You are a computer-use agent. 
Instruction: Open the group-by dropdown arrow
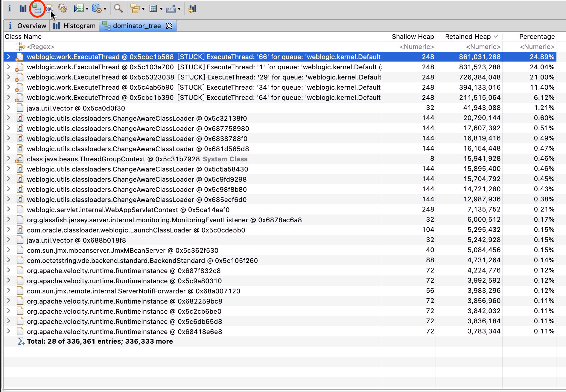tap(143, 9)
